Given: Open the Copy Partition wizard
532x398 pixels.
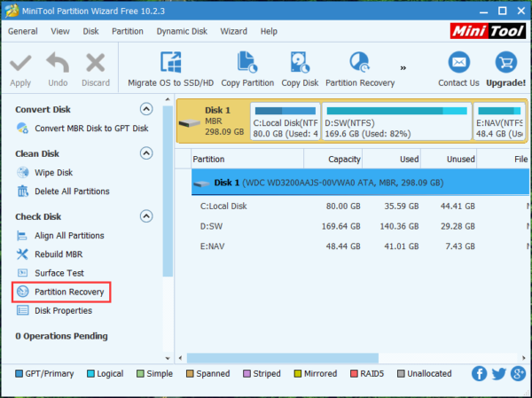Looking at the screenshot, I should point(247,69).
